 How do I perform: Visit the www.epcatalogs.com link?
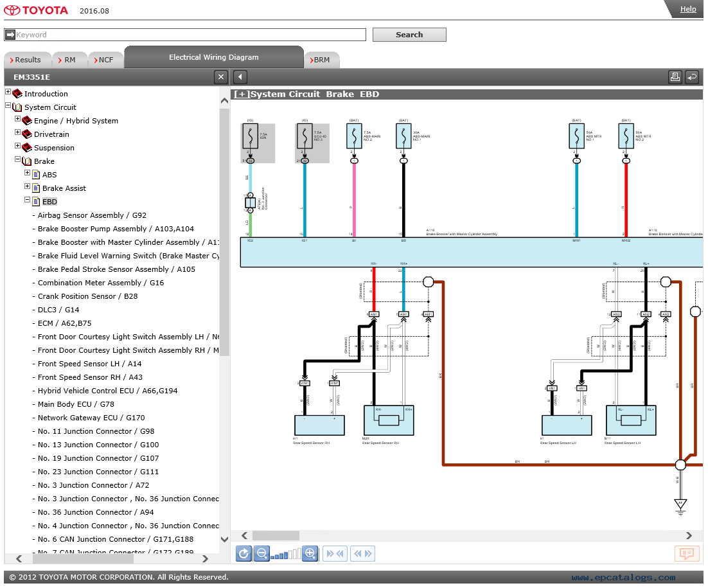click(624, 577)
